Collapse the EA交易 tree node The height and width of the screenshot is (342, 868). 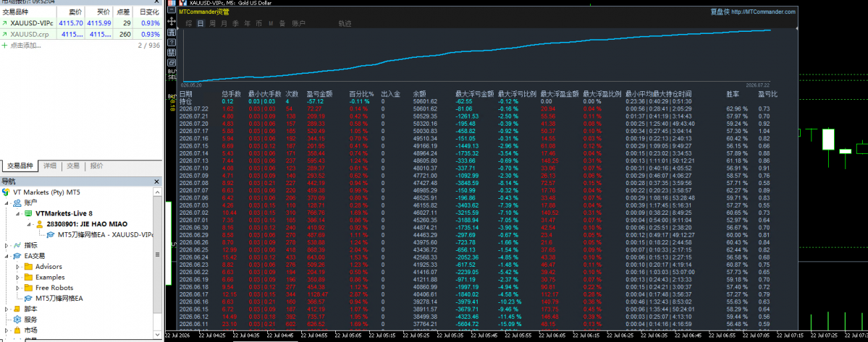click(x=7, y=257)
